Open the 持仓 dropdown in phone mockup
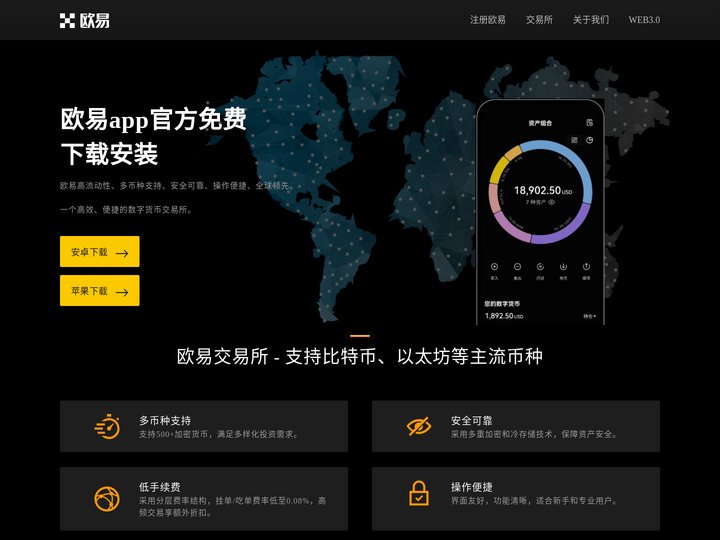The width and height of the screenshot is (720, 540). tap(590, 316)
